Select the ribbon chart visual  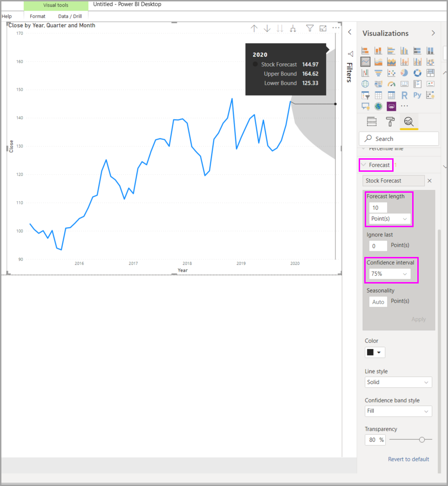pos(430,61)
